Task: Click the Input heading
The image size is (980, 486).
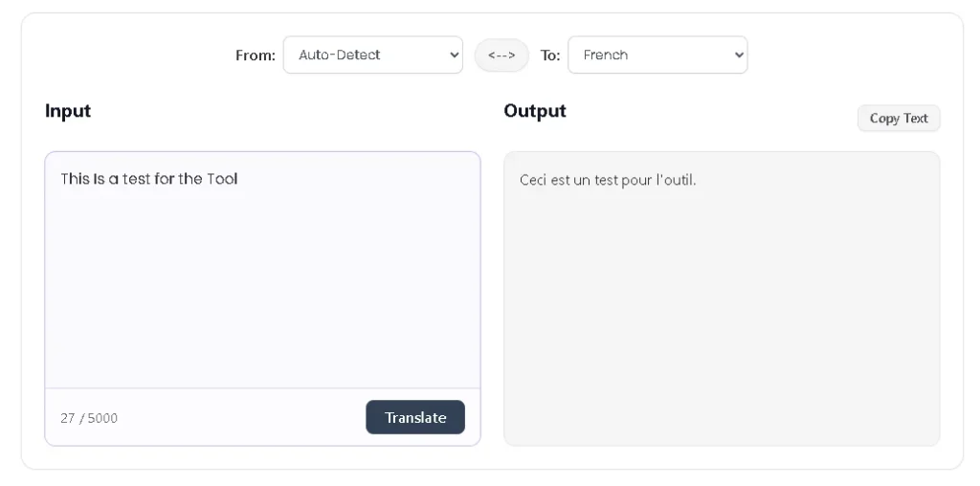Action: pyautogui.click(x=68, y=111)
